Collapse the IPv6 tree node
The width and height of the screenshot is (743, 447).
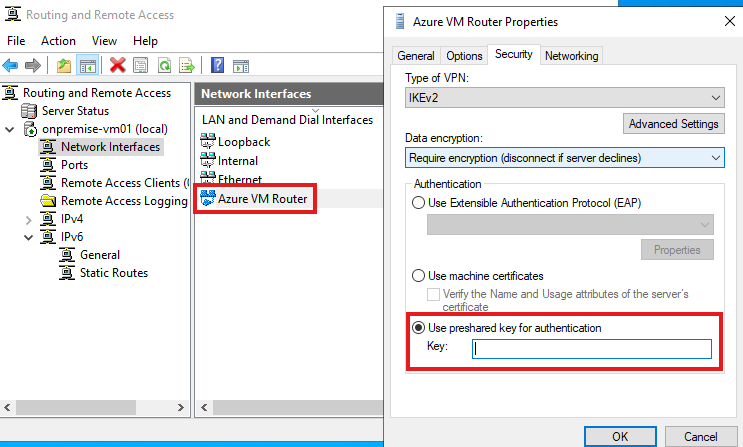(x=28, y=237)
